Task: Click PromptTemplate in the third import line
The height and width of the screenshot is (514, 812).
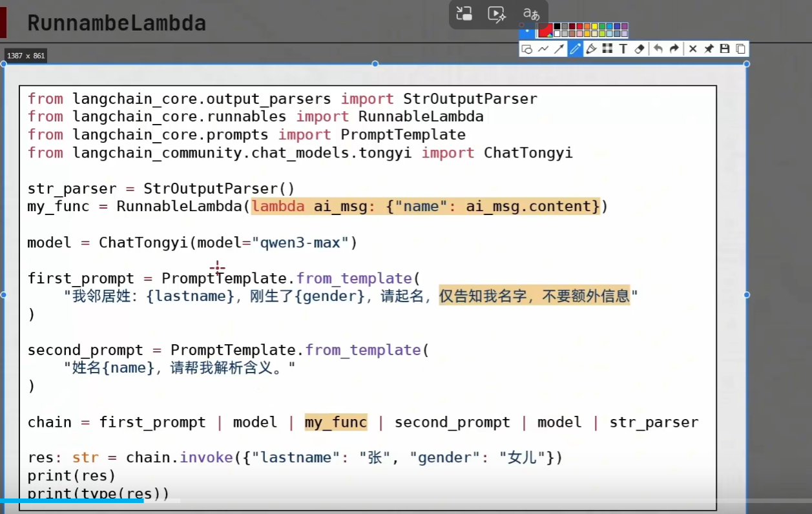Action: (403, 135)
